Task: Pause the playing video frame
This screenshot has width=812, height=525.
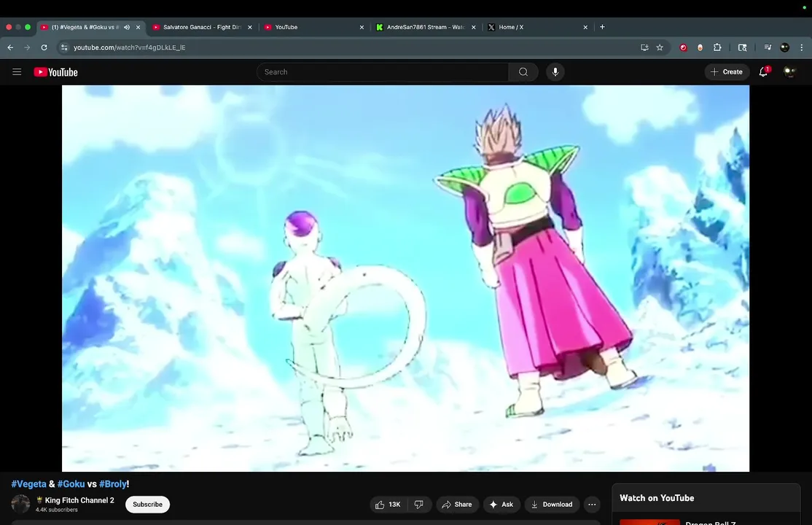Action: point(405,279)
